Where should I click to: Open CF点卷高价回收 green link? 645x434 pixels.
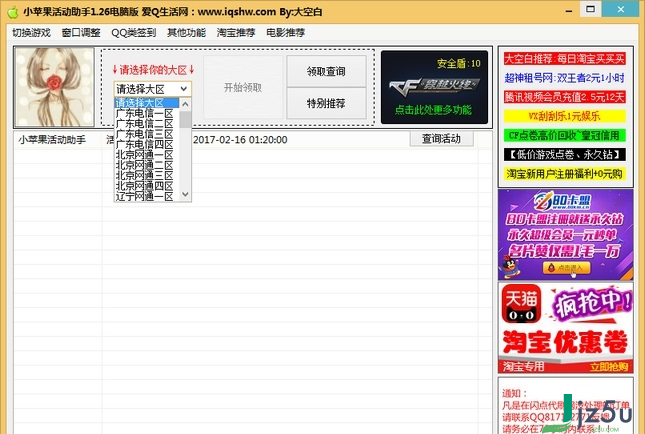point(564,135)
